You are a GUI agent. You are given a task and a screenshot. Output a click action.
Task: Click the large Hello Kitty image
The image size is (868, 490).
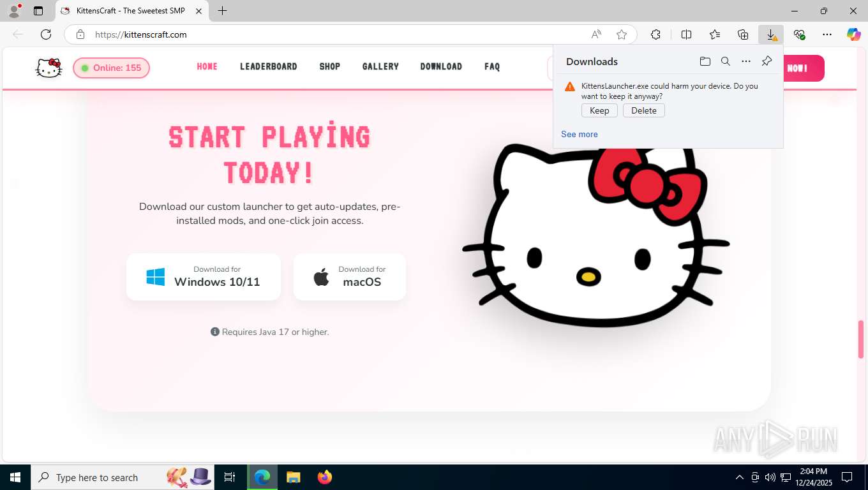click(x=595, y=235)
